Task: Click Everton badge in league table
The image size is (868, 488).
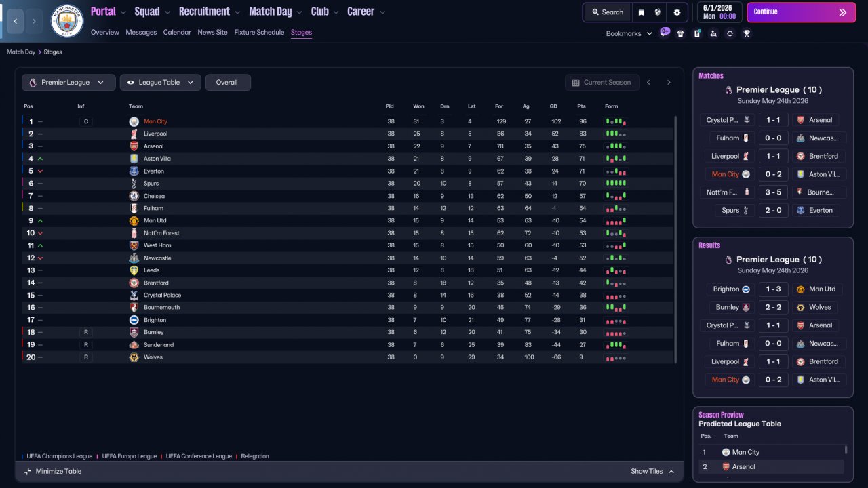Action: click(134, 171)
